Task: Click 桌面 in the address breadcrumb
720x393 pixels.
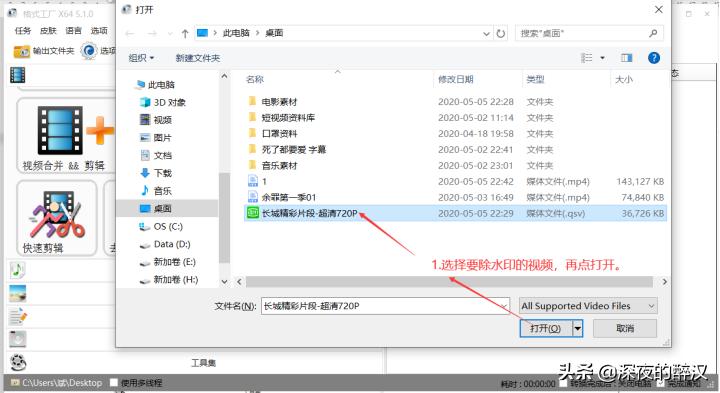Action: [274, 33]
